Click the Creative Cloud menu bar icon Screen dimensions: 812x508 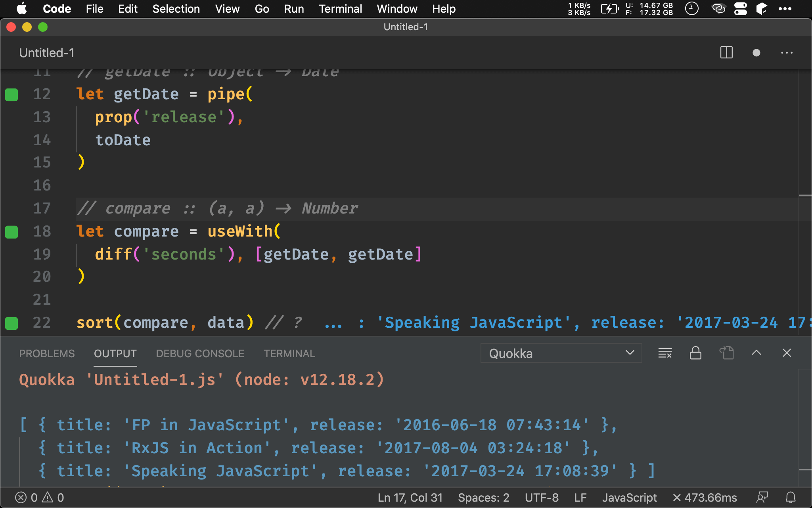(718, 9)
